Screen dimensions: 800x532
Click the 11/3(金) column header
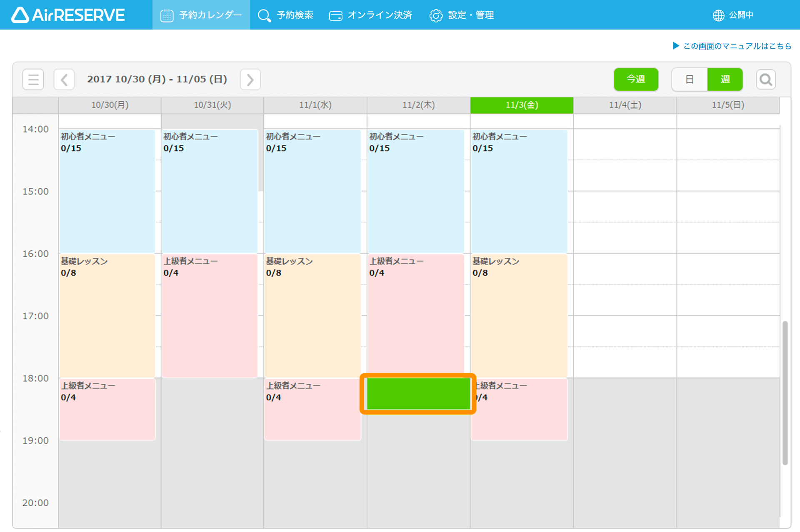[x=521, y=105]
